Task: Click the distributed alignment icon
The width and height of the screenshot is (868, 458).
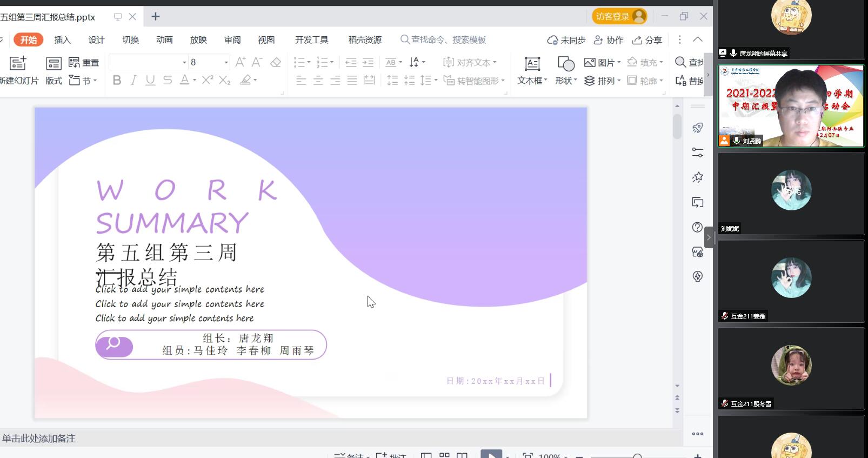Action: [369, 81]
